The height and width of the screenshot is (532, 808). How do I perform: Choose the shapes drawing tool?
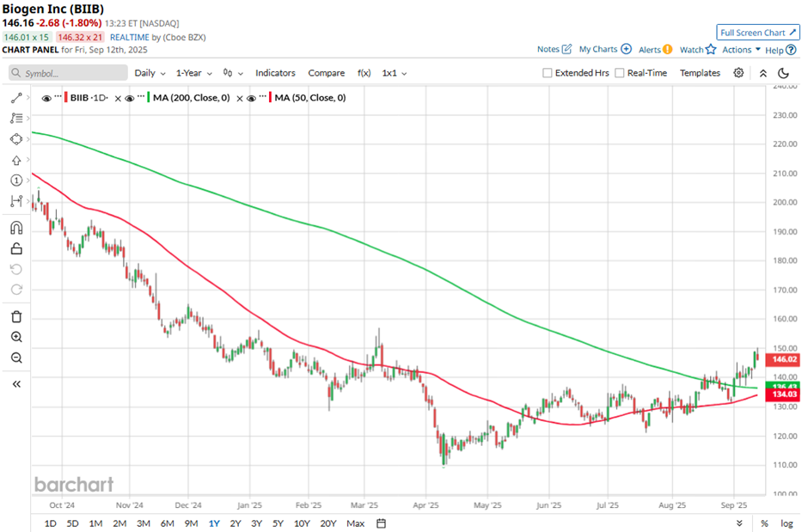16,139
